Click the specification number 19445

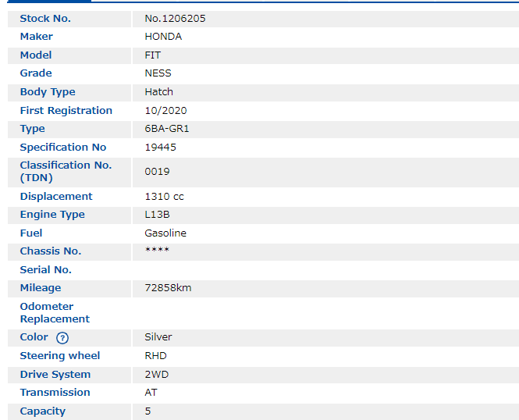160,148
